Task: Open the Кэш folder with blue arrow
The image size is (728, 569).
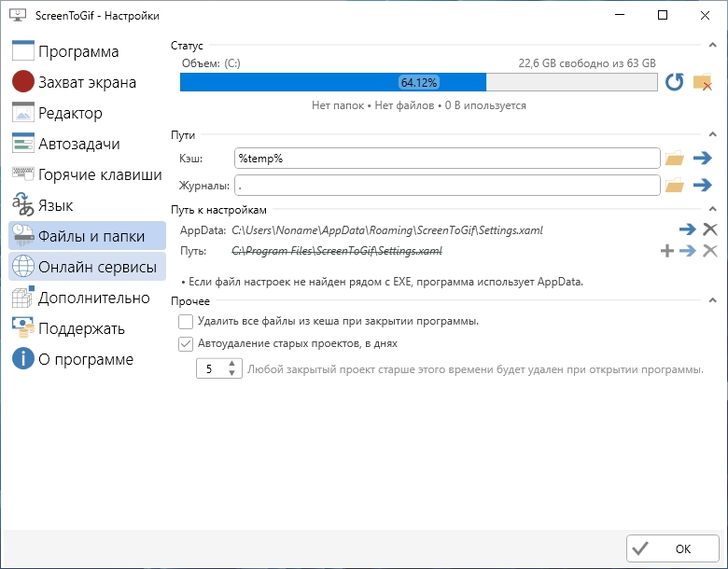Action: [703, 159]
